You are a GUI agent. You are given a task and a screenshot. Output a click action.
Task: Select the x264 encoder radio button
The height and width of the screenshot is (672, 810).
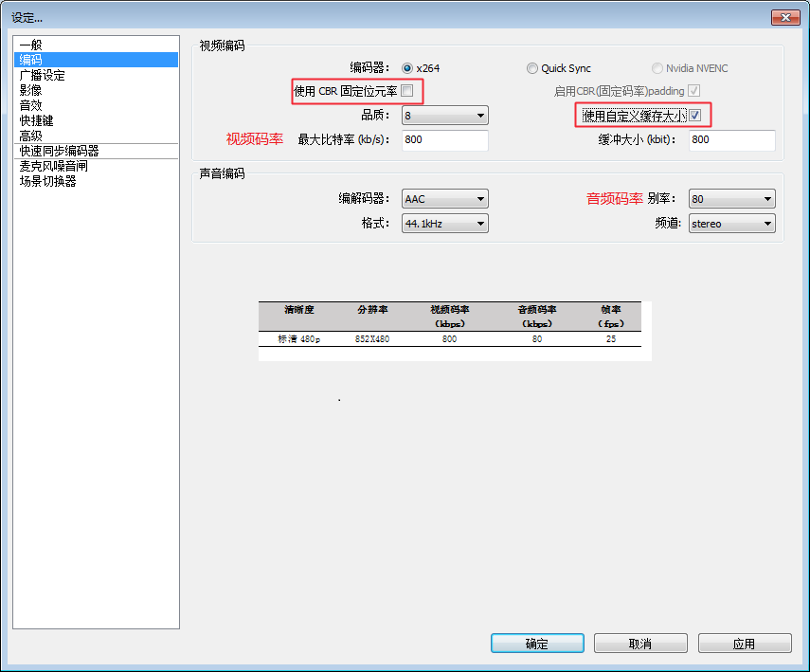(407, 68)
